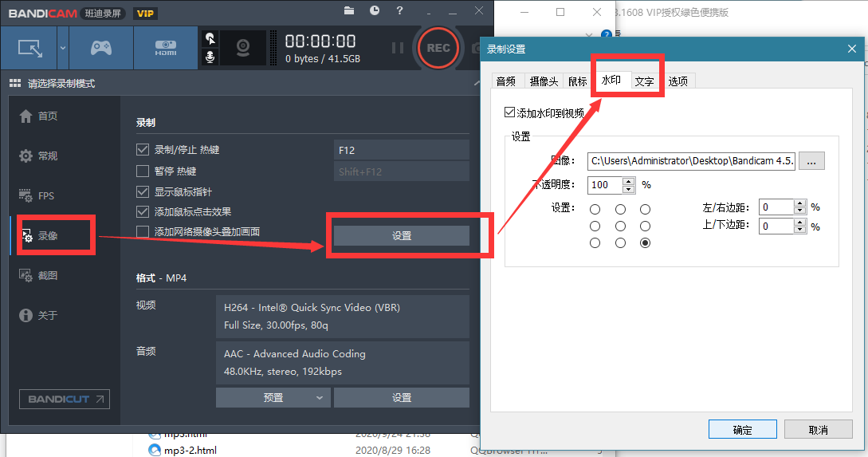Start recording with the REC button

tap(438, 48)
